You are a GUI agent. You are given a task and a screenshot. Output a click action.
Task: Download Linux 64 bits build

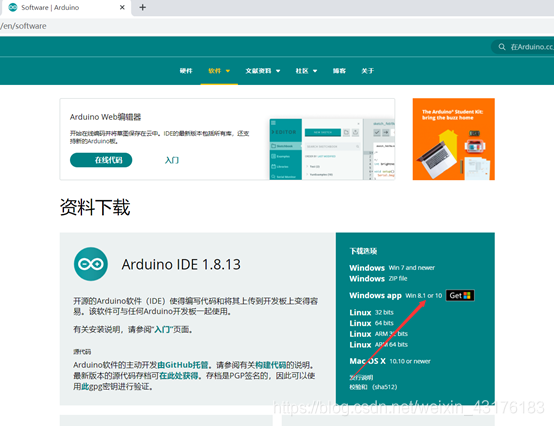(x=371, y=323)
